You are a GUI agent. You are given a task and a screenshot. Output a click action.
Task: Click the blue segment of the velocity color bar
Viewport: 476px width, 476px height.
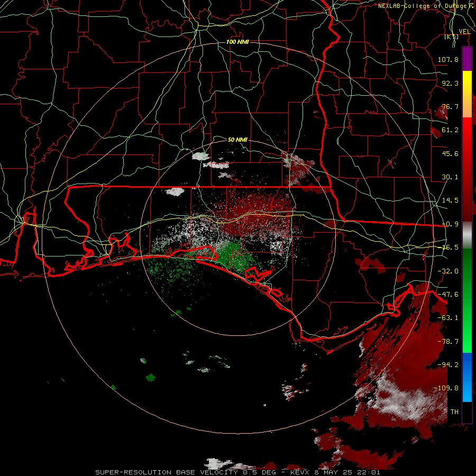click(467, 377)
